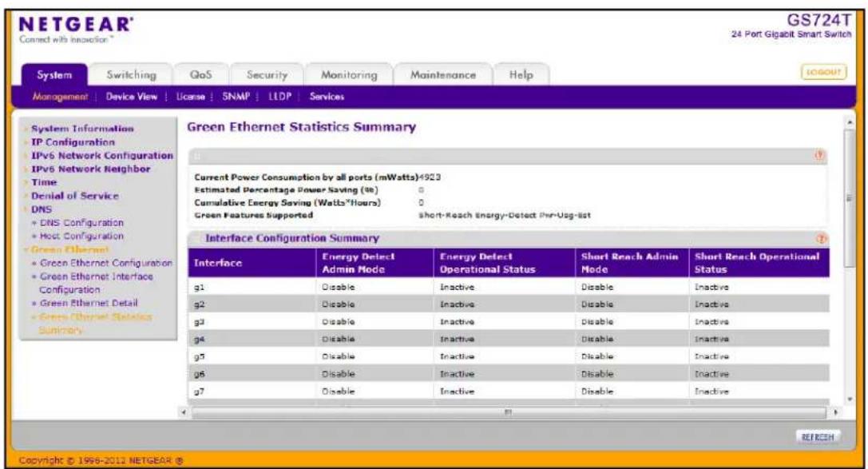Screen dimensions: 868x469
Task: Open the Security tab
Action: [x=267, y=75]
